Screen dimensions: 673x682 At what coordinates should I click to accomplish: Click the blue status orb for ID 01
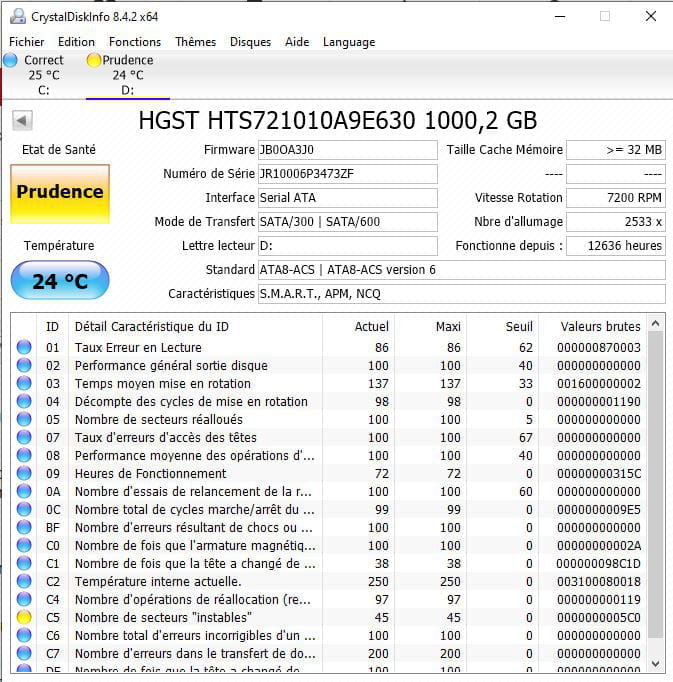(x=24, y=347)
